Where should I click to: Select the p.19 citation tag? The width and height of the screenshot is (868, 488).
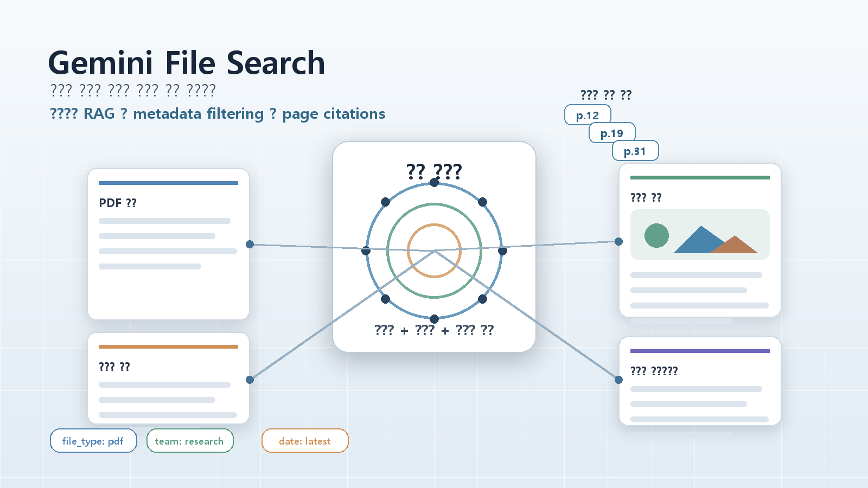[x=612, y=133]
